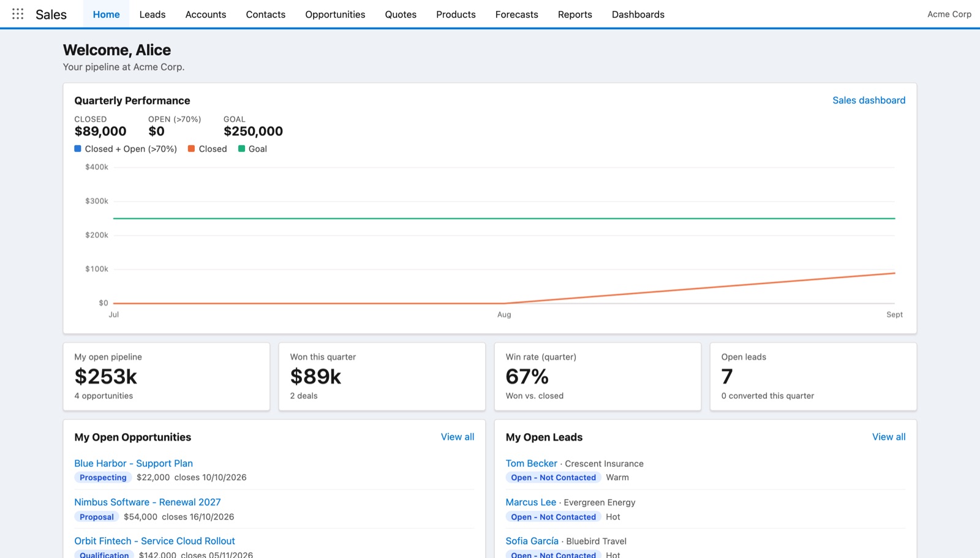Click the Prospecting stage badge
980x558 pixels.
point(103,478)
